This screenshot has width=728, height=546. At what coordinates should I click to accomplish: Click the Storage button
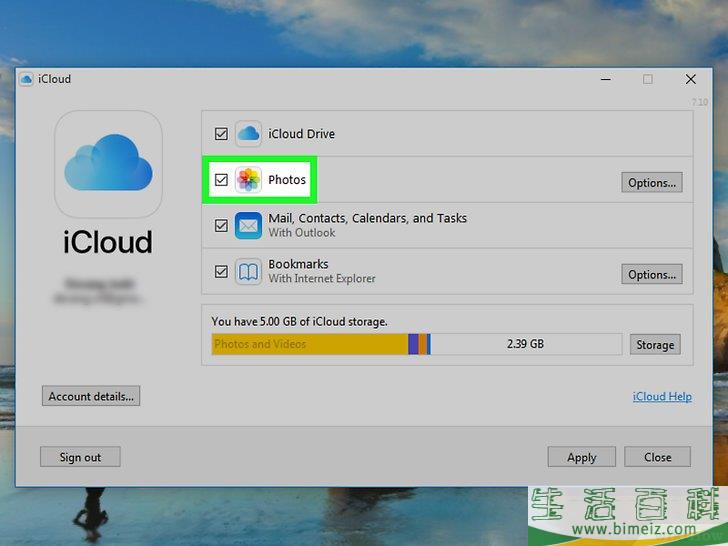[655, 344]
